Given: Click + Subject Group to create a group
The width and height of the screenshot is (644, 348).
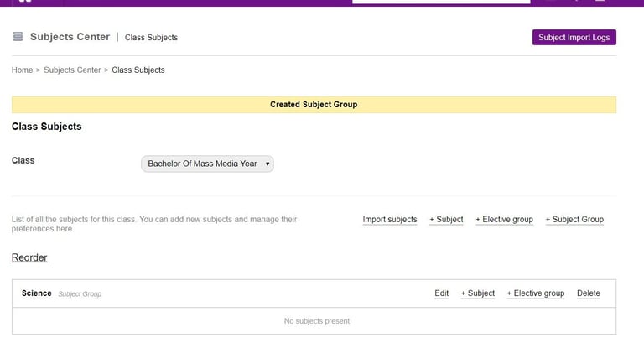Looking at the screenshot, I should click(574, 220).
